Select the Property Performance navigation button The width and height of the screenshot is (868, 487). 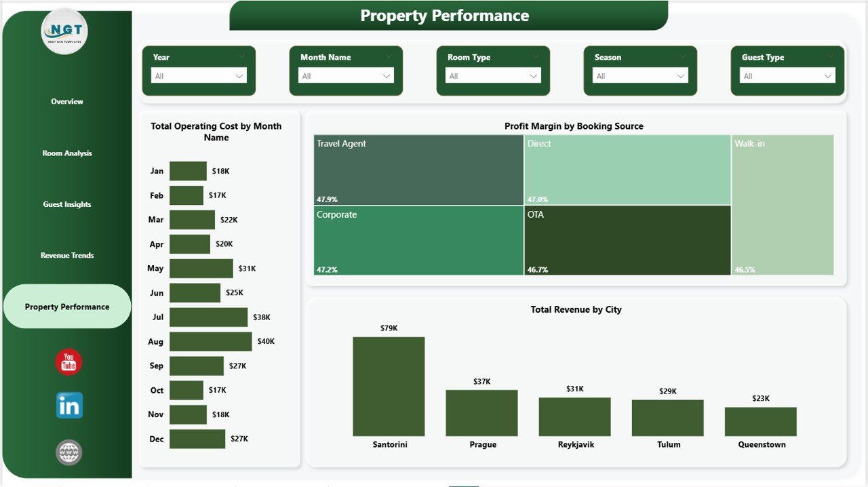(67, 307)
